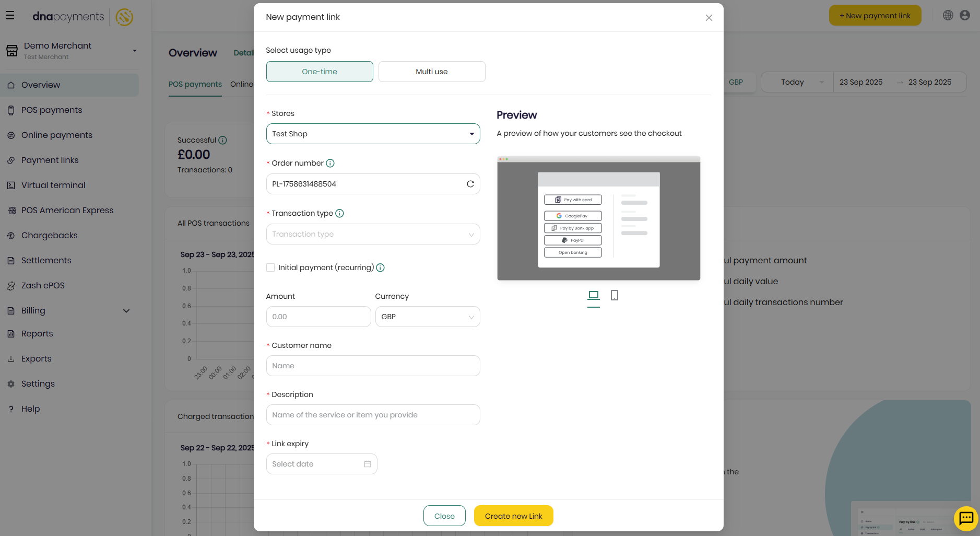Switch usage type to Multi use

tap(432, 72)
